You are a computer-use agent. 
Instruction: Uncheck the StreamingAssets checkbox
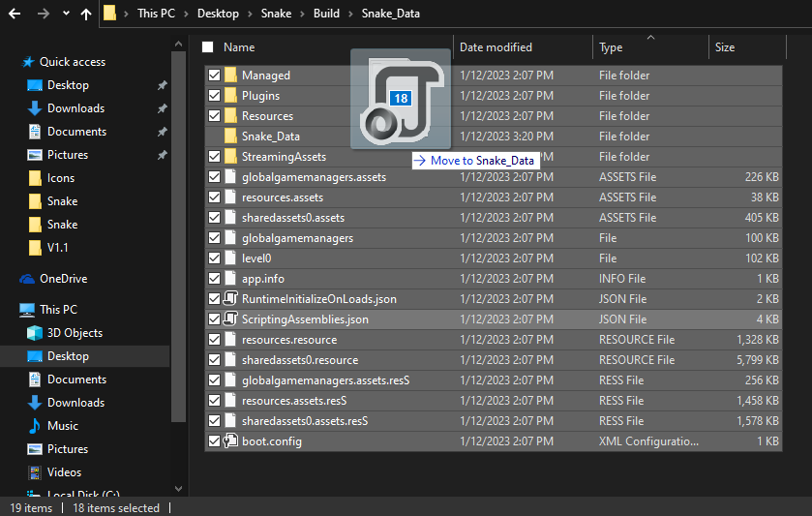pyautogui.click(x=215, y=157)
